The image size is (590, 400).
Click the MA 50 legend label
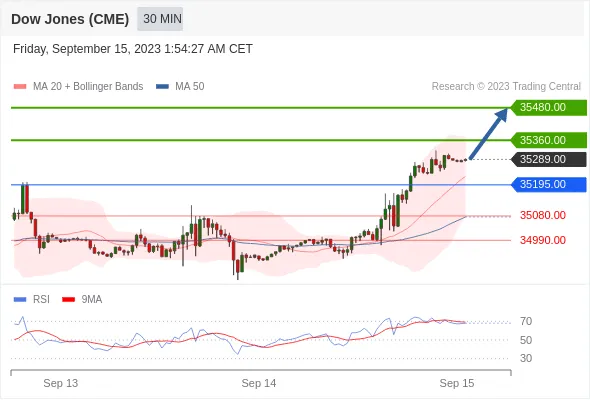[x=190, y=87]
